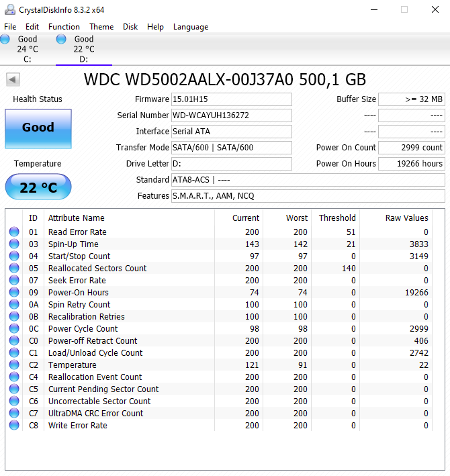Click status orb for Reallocation Event Count
Image resolution: width=450 pixels, height=476 pixels.
14,377
